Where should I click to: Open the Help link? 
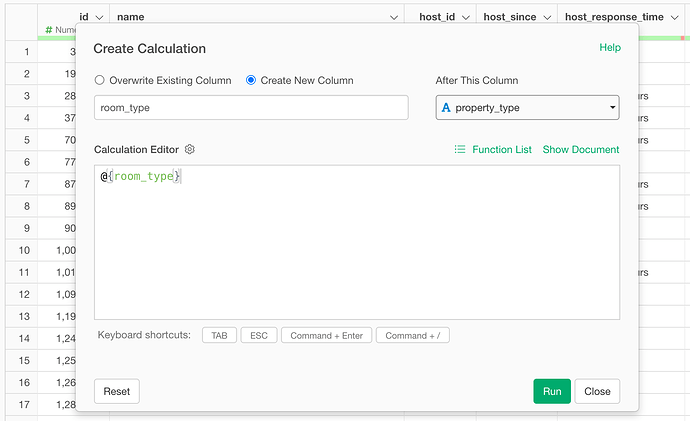pos(609,47)
